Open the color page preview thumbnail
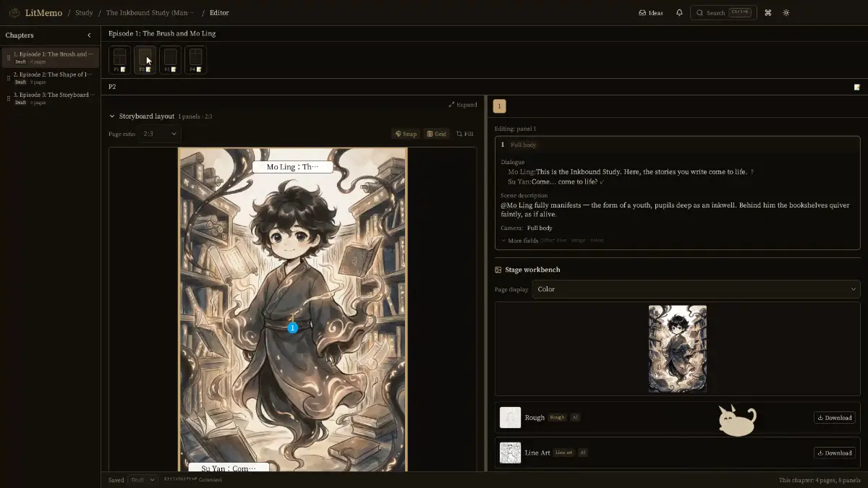Image resolution: width=868 pixels, height=488 pixels. (x=678, y=348)
